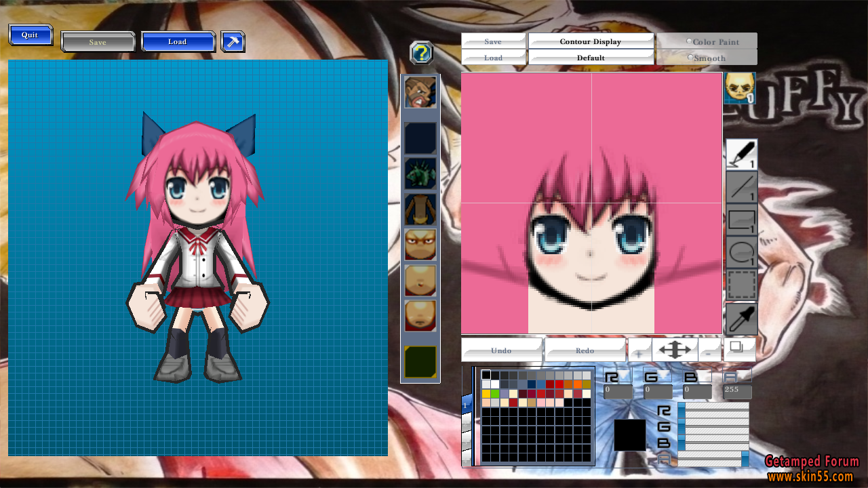868x488 pixels.
Task: Click the G value input field
Action: (658, 392)
